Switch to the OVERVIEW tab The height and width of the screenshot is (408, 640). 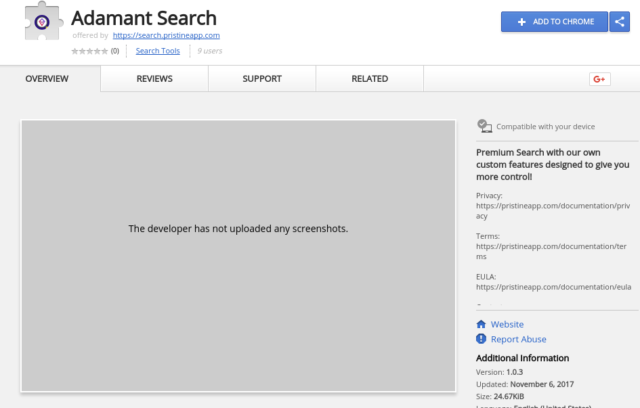46,79
